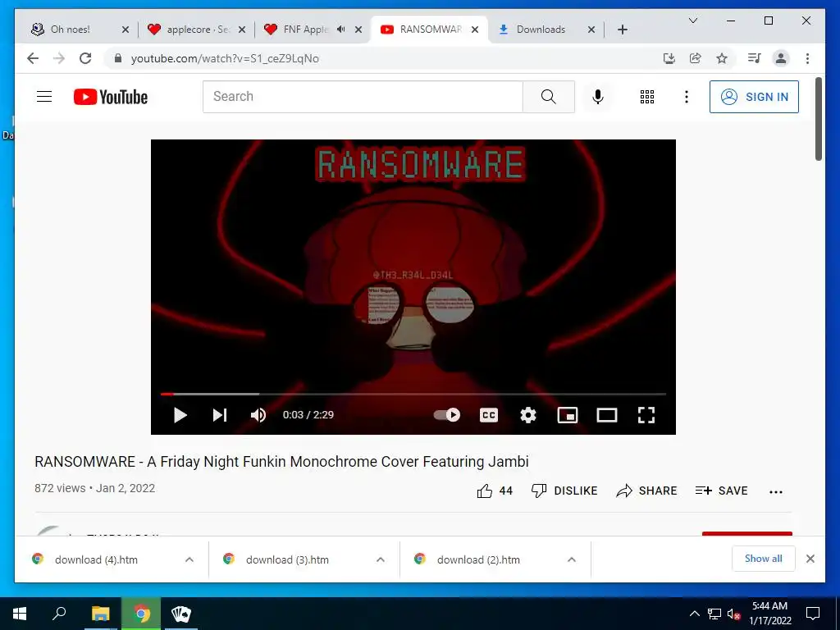This screenshot has height=630, width=840.
Task: Click the SIGN IN button
Action: [x=754, y=97]
